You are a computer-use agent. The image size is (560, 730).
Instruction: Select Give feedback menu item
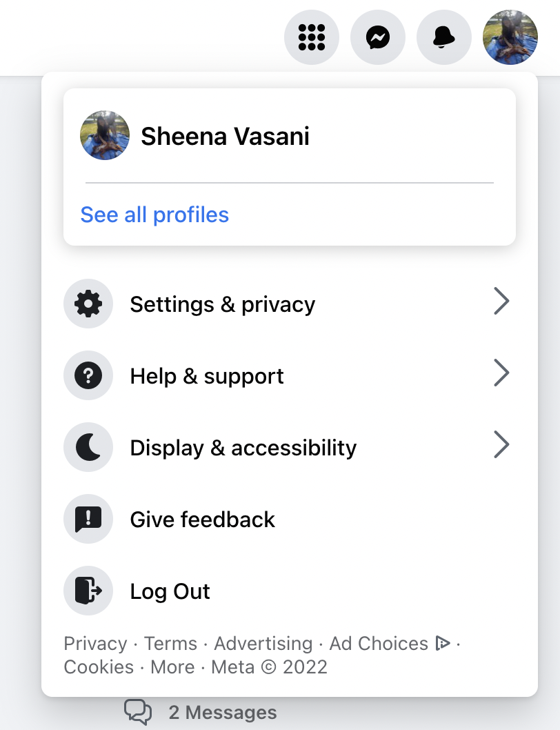tap(289, 519)
